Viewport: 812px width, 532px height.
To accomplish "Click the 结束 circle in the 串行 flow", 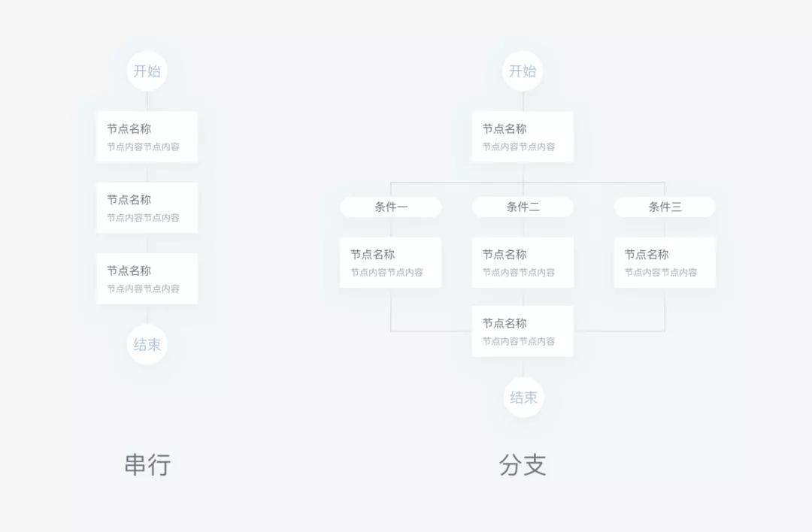I will (x=147, y=345).
